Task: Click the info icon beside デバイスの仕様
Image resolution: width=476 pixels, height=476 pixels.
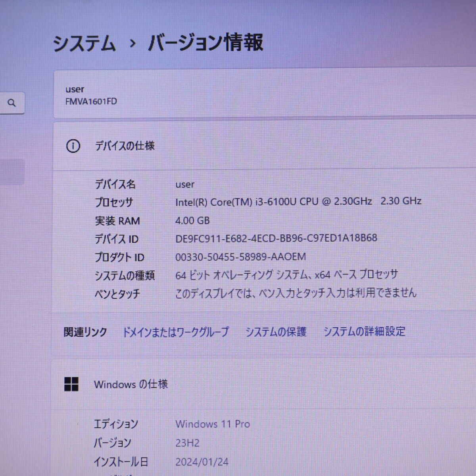Action: coord(73,146)
